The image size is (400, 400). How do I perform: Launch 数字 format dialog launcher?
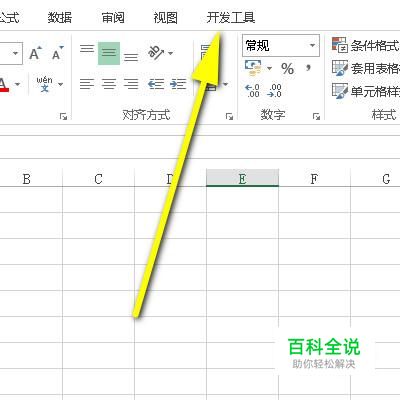pos(316,116)
